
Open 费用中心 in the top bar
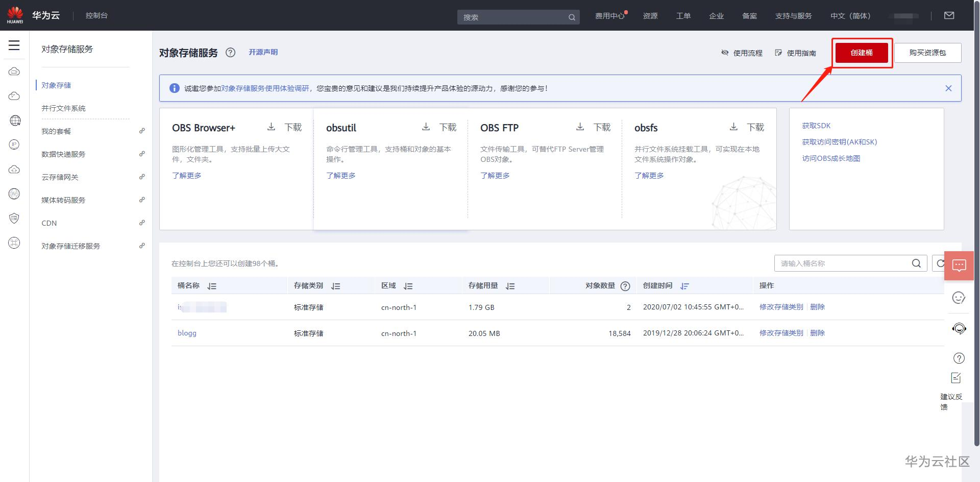point(610,16)
